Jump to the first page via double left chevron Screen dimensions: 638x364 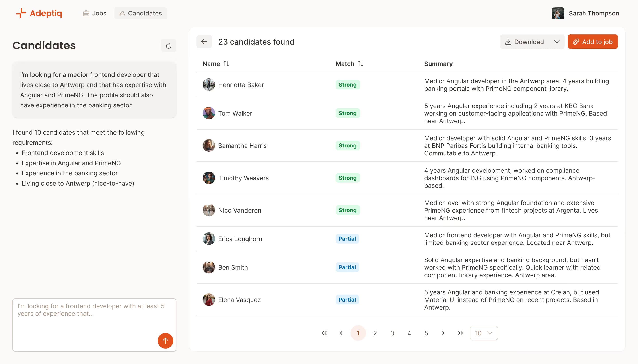point(324,333)
